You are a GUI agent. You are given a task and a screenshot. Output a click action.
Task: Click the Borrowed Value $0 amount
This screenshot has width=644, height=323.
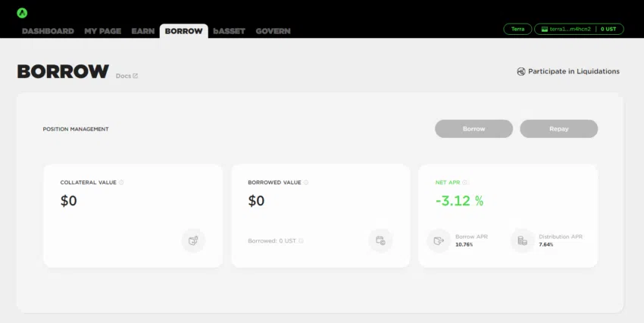pos(256,200)
